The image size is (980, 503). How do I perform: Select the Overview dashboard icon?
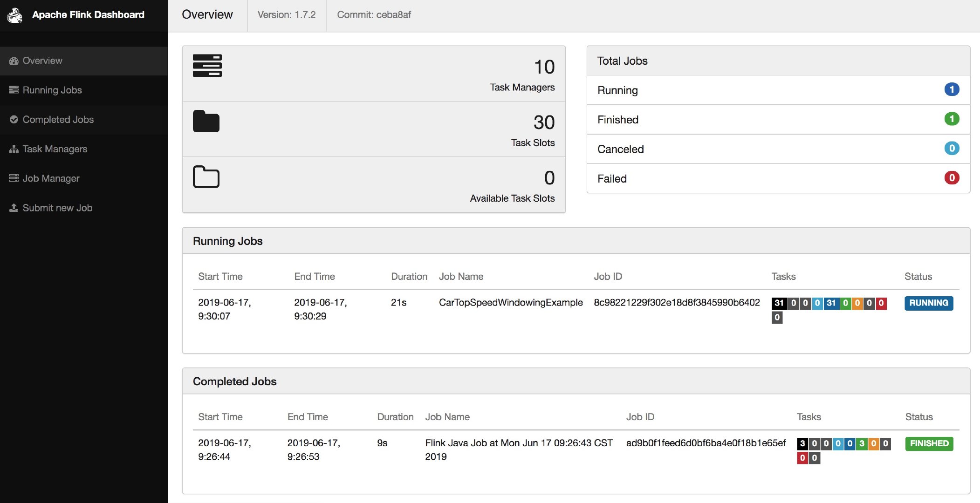point(13,61)
